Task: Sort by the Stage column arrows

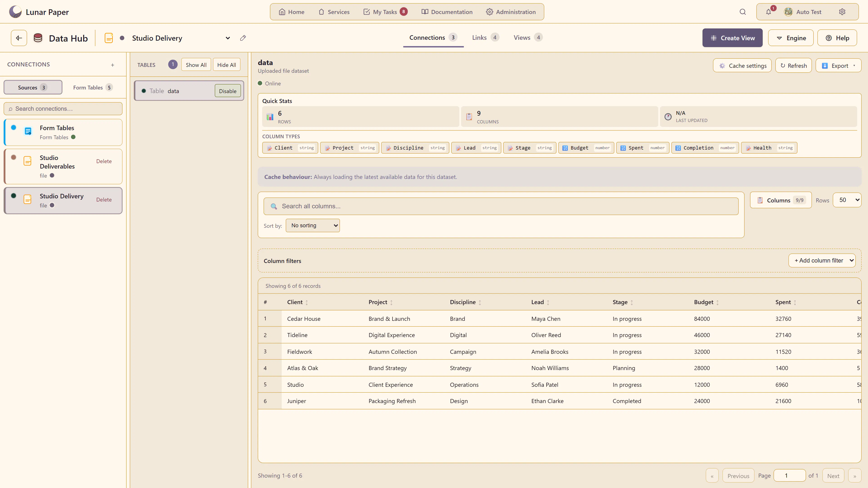Action: (632, 303)
